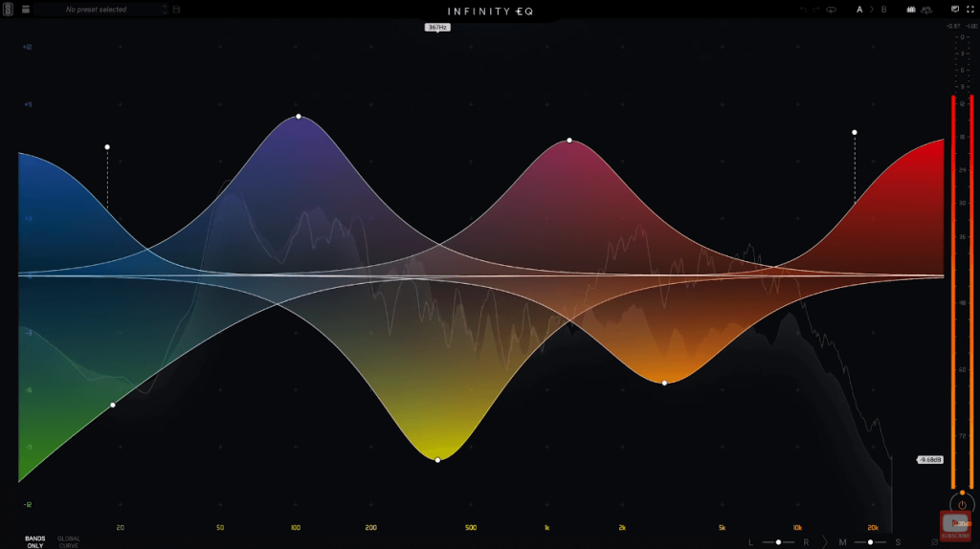Click the -9.68dB value label
980x549 pixels.
(930, 460)
